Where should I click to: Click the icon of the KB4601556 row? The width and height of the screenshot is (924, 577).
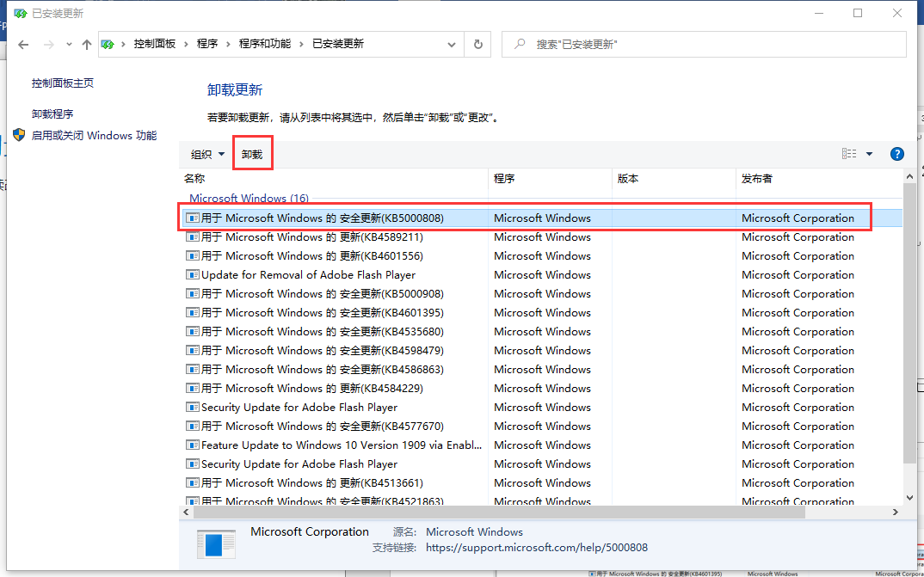coord(192,255)
